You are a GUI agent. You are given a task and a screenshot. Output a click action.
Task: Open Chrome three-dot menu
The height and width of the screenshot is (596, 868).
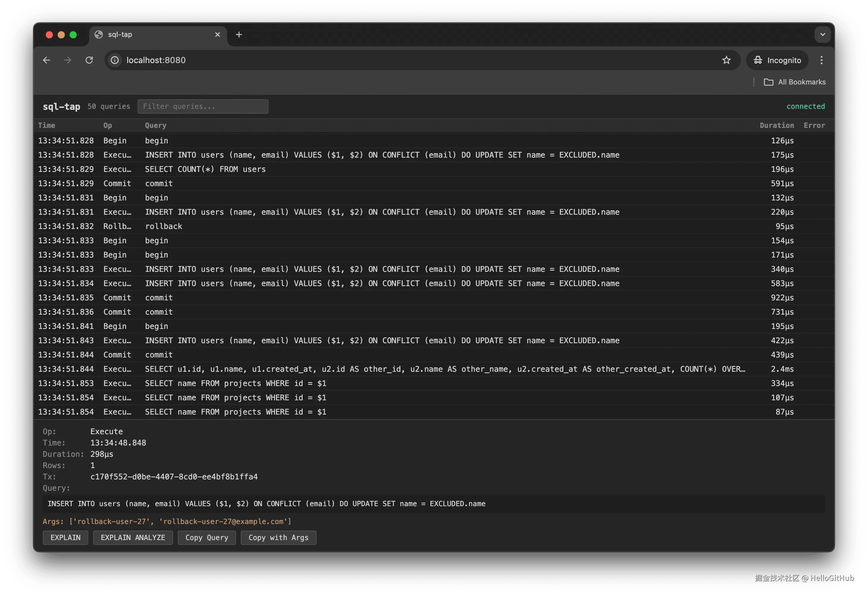point(821,60)
